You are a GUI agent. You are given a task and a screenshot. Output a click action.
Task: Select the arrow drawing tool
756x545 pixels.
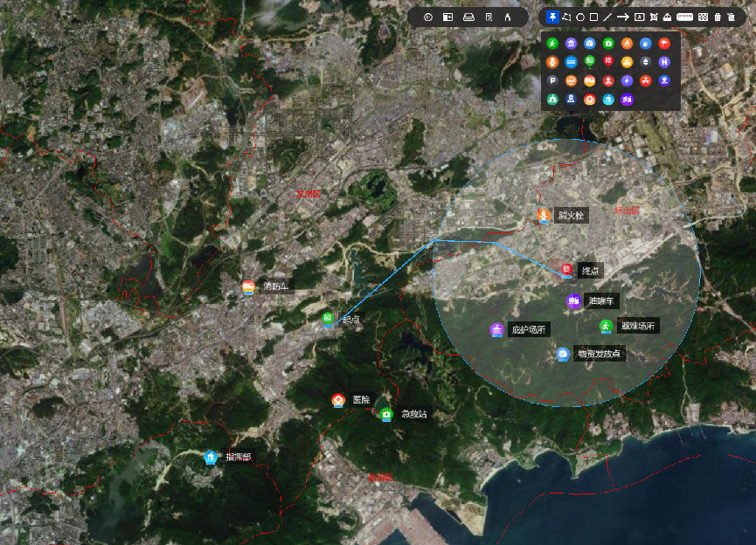tap(623, 17)
